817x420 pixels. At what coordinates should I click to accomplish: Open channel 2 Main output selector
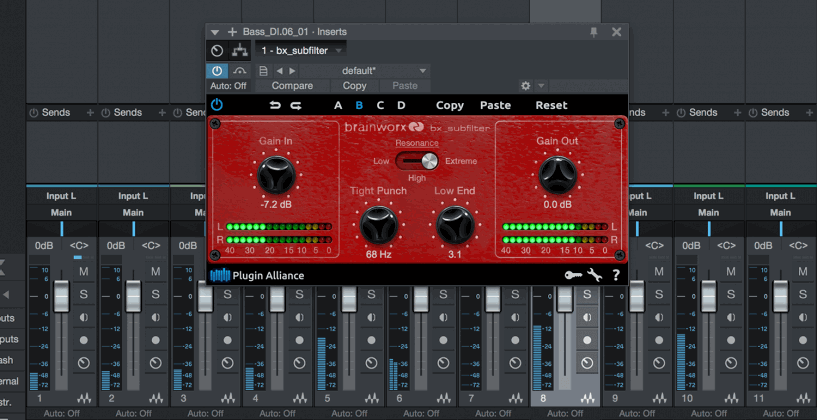[x=133, y=213]
